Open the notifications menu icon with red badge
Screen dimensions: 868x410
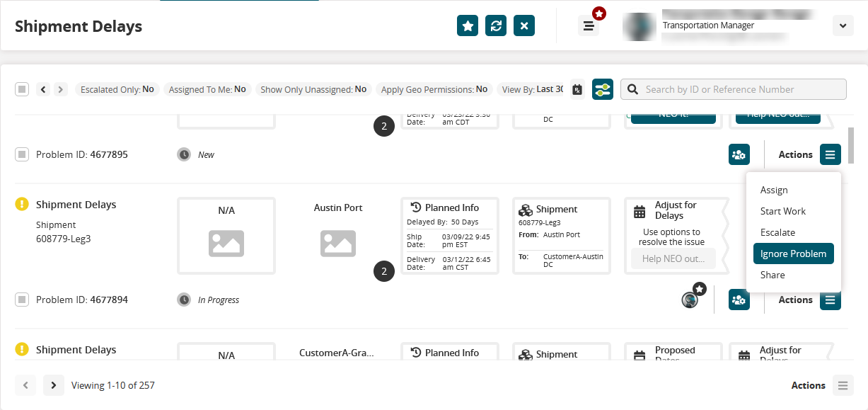pyautogui.click(x=589, y=25)
